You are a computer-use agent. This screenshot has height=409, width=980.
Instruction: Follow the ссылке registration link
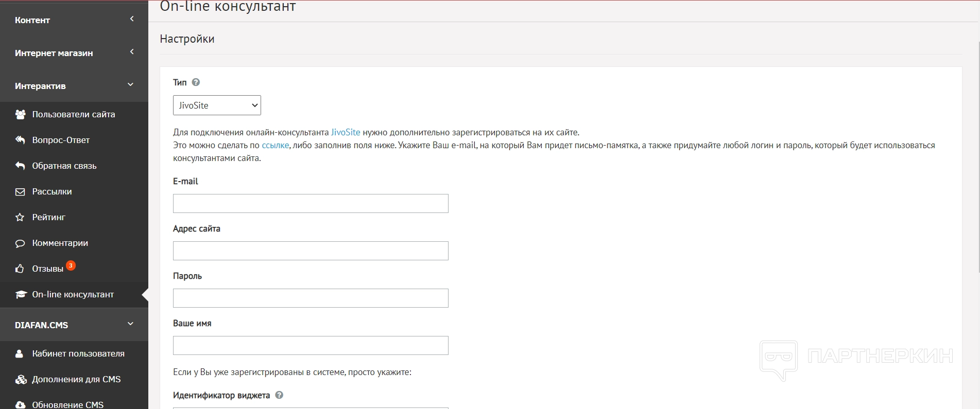click(x=276, y=145)
